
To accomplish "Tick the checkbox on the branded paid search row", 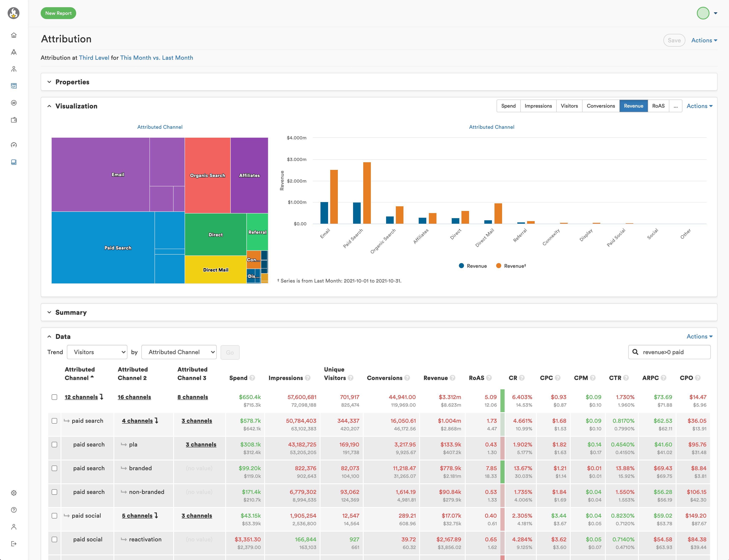I will tap(54, 468).
